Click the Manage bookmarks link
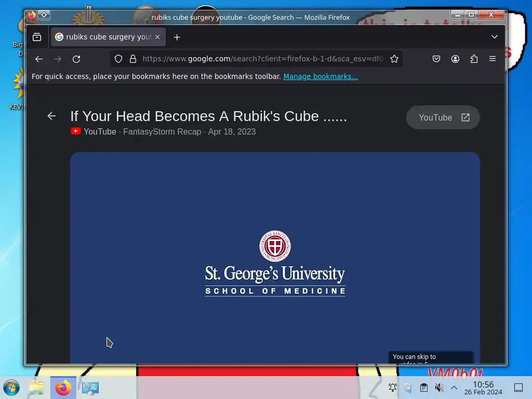Screen dimensions: 532x399 321,76
